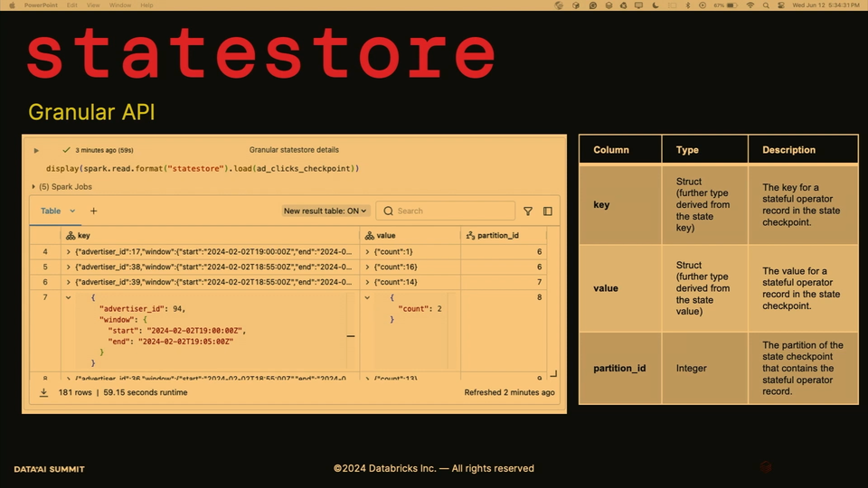The width and height of the screenshot is (868, 488).
Task: Open the Apple menu
Action: (x=12, y=5)
